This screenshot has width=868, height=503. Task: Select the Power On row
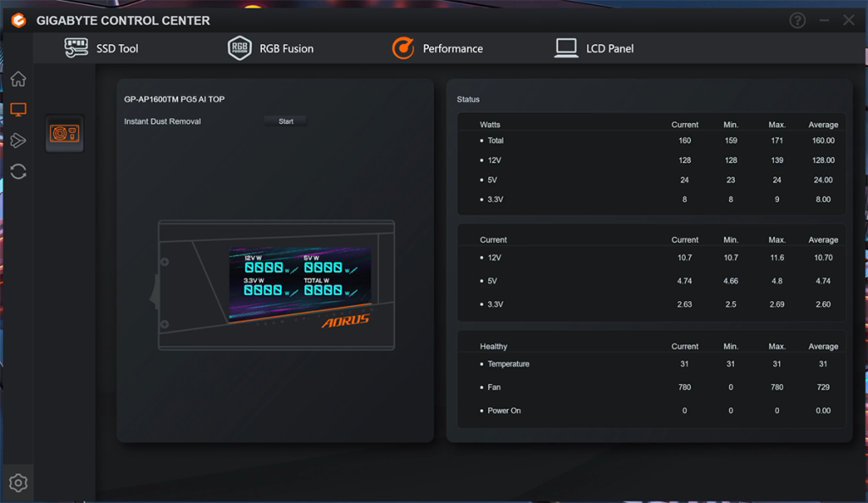coord(652,411)
